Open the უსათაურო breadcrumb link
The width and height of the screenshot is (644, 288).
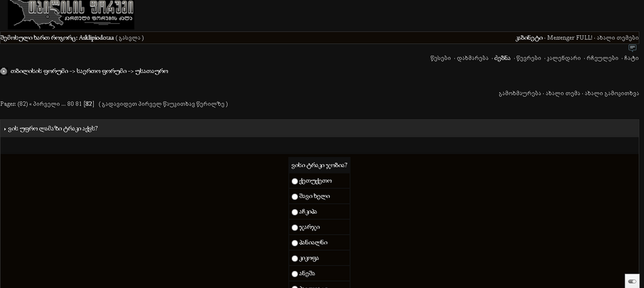tap(152, 71)
